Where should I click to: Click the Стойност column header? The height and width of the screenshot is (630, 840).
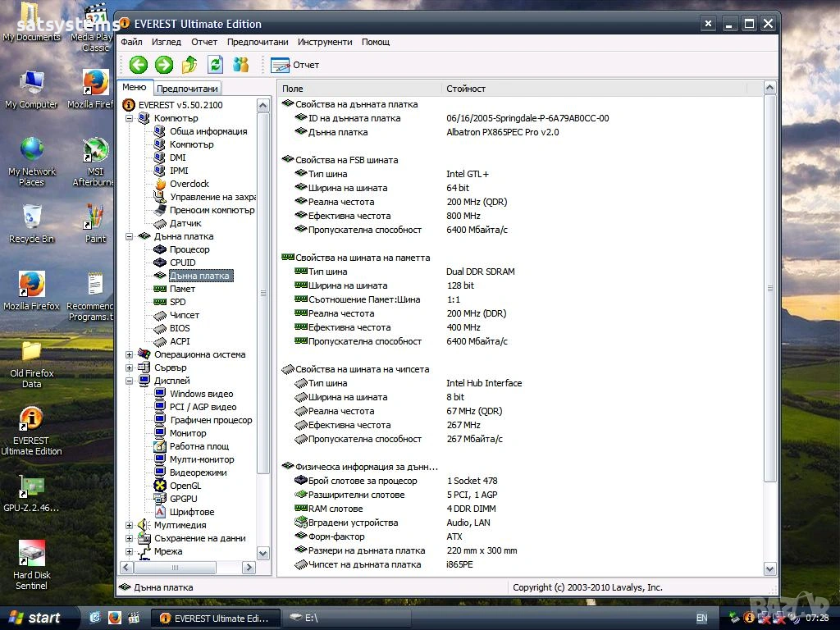click(466, 89)
